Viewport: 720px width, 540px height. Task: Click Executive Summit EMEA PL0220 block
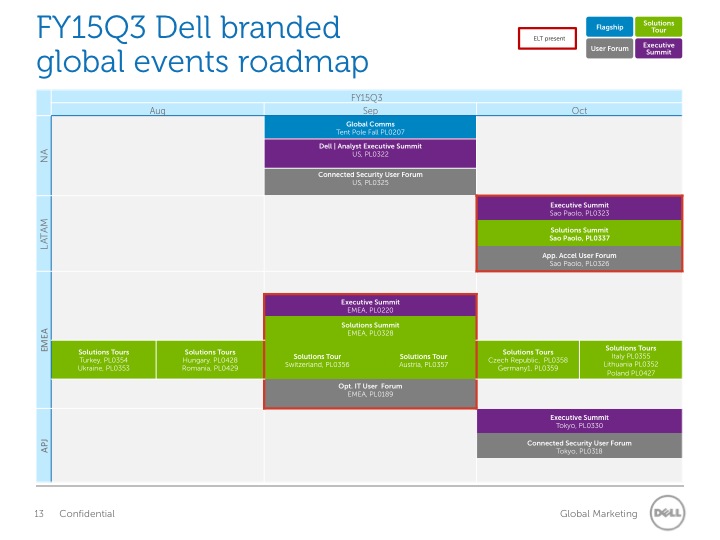point(370,305)
